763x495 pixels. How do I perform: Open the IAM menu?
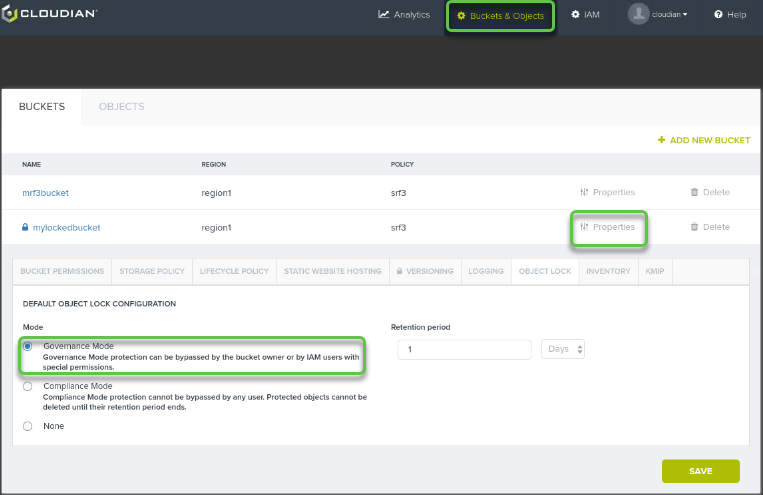585,15
